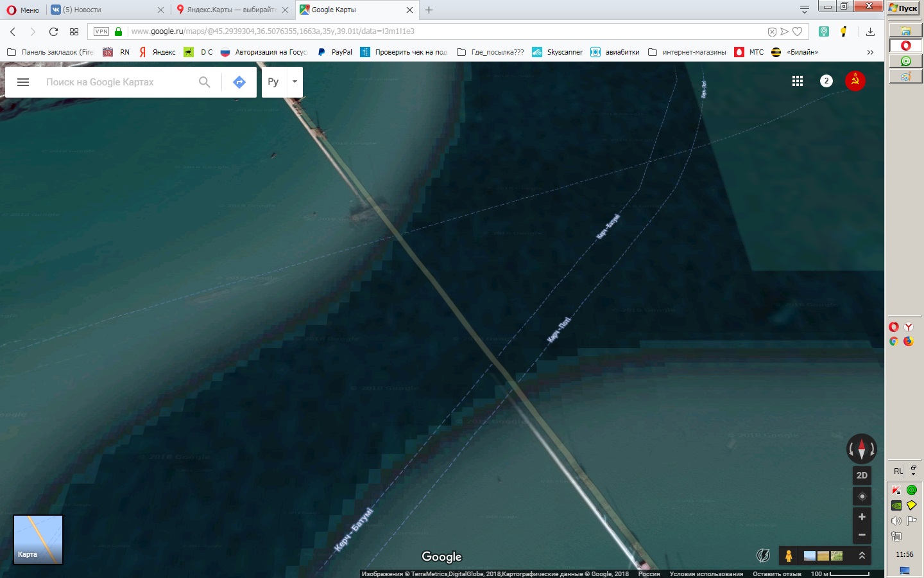This screenshot has width=924, height=578.
Task: Switch to the Яндекс.Карты tab
Action: click(x=232, y=10)
